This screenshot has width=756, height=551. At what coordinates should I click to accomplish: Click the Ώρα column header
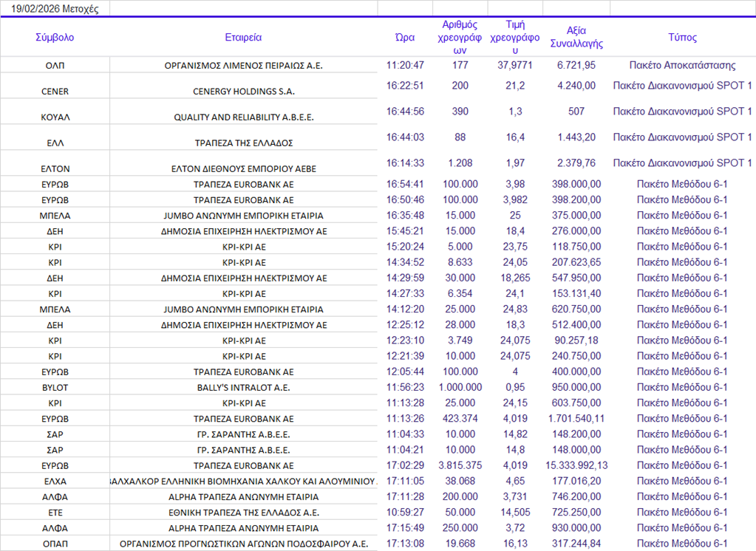(405, 37)
